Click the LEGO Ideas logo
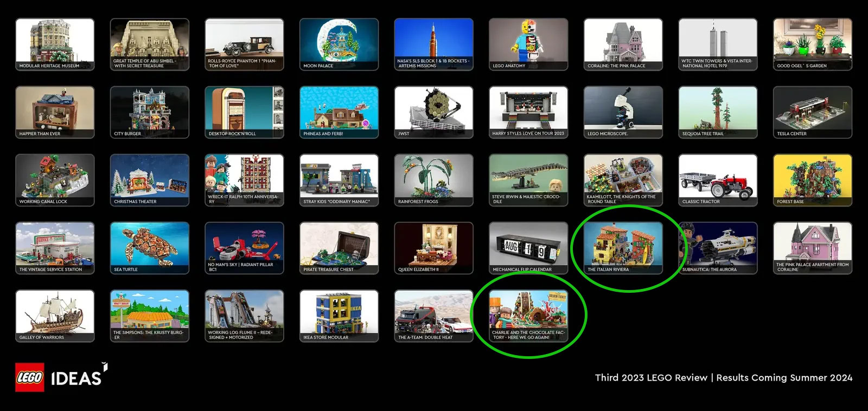Screen dimensions: 868x411 pyautogui.click(x=61, y=377)
